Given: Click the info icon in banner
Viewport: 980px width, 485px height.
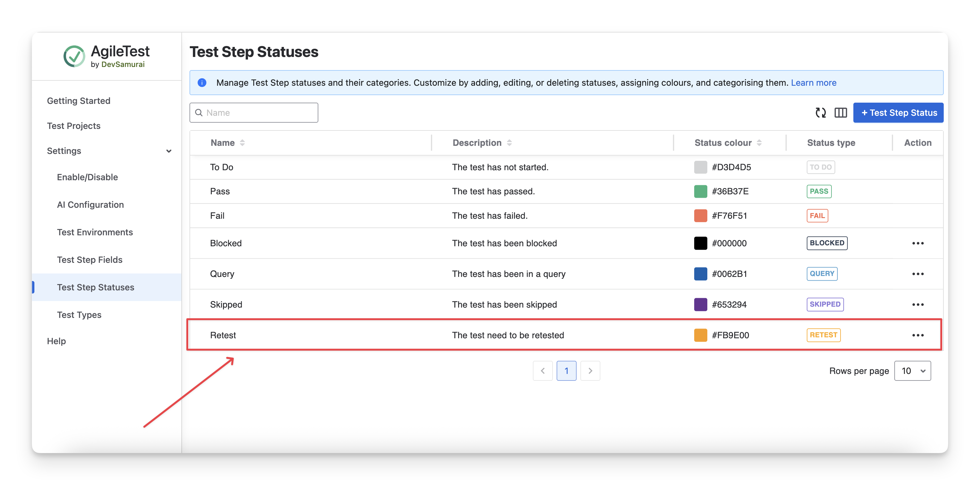Looking at the screenshot, I should coord(202,83).
